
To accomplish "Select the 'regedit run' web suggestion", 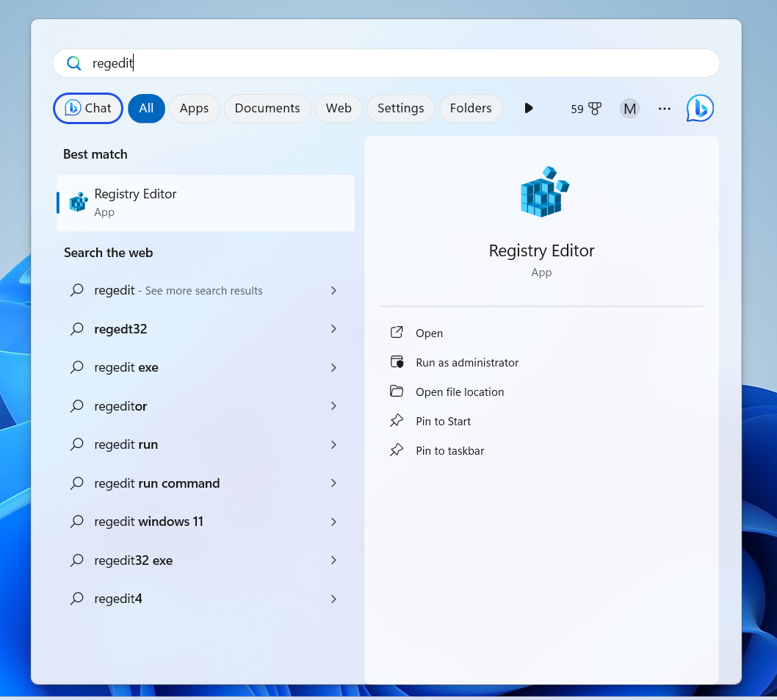I will click(206, 444).
